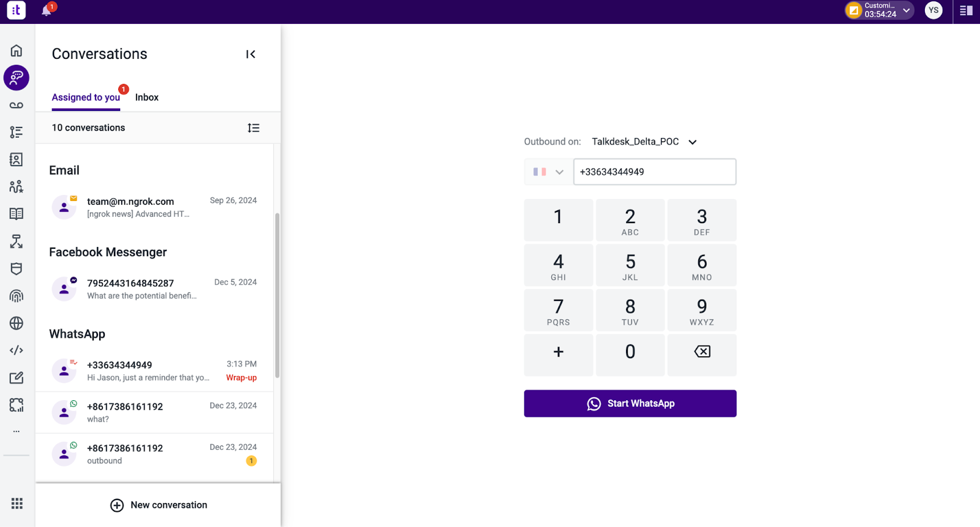Expand the country flag selector
This screenshot has height=527, width=980.
coord(548,172)
